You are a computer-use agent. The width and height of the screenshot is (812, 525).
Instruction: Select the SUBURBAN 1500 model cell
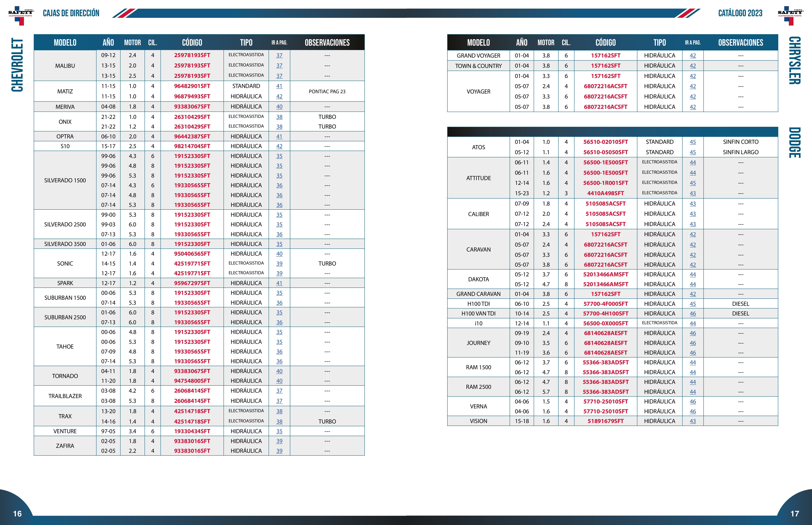point(65,298)
